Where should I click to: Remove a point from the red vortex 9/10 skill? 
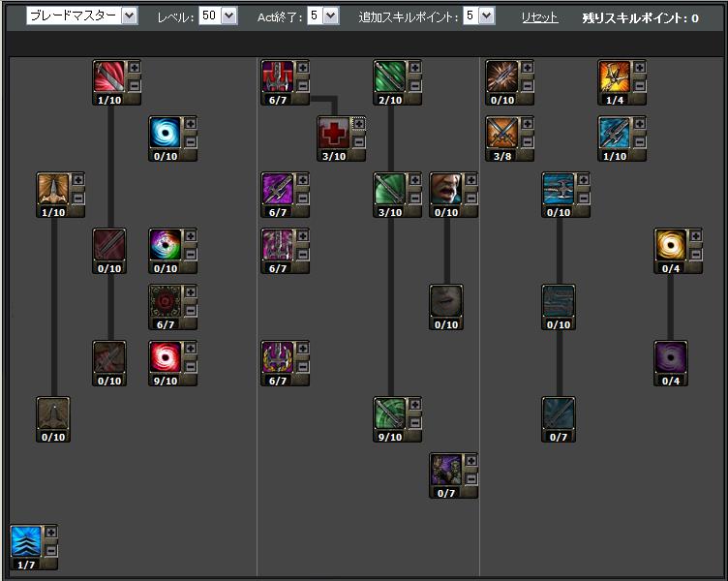click(191, 366)
